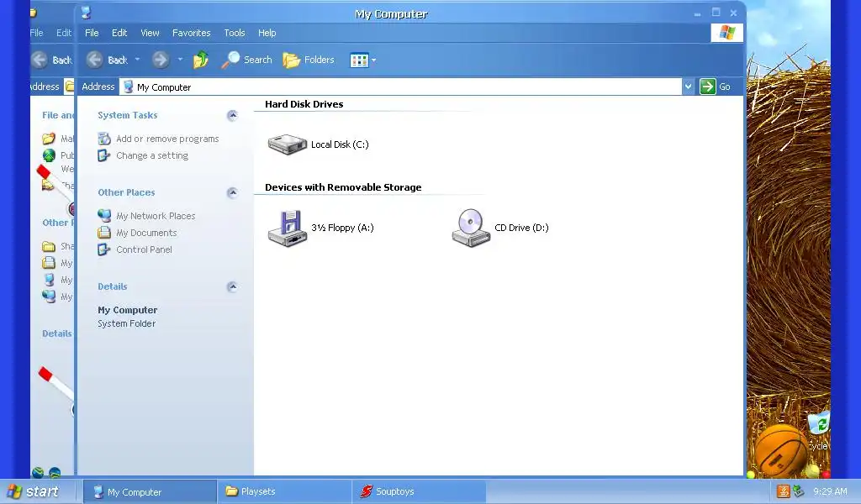Toggle the Folders pane button
The width and height of the screenshot is (861, 504).
pos(309,60)
